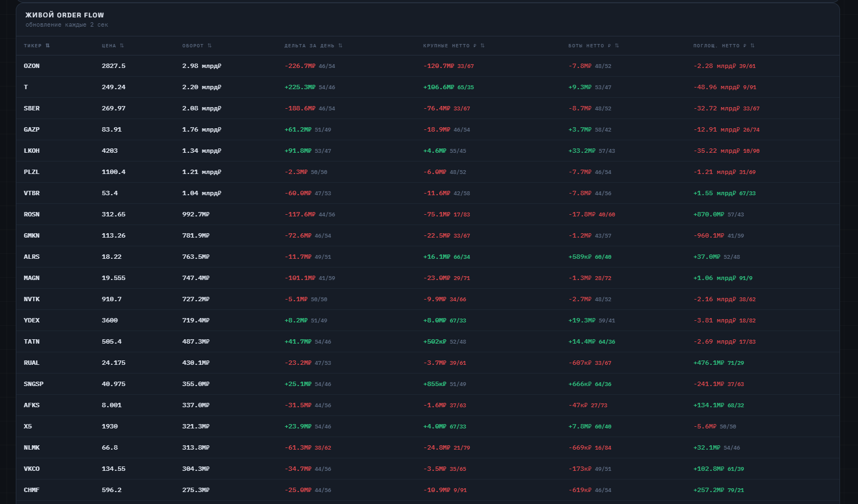Select the SNGSP ticker
858x504 pixels.
tap(34, 384)
